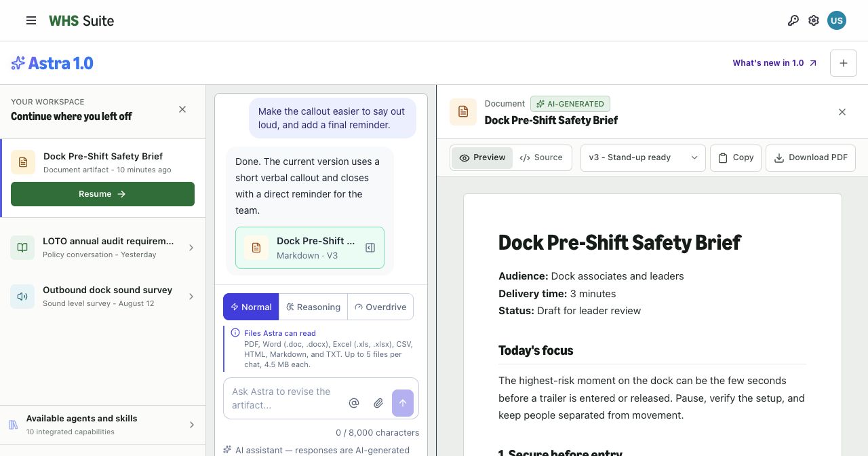This screenshot has height=456, width=868.
Task: Click the Today's focus heading
Action: pos(536,351)
